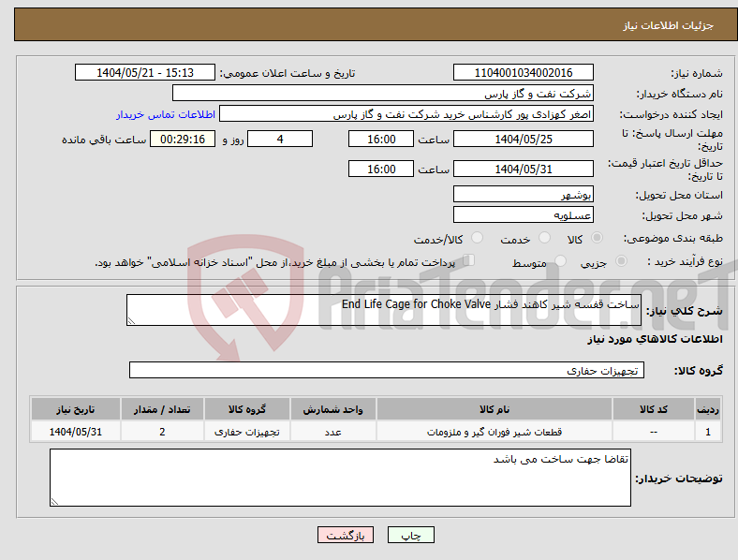
Task: Click the گروه کالا column header
Action: (247, 409)
